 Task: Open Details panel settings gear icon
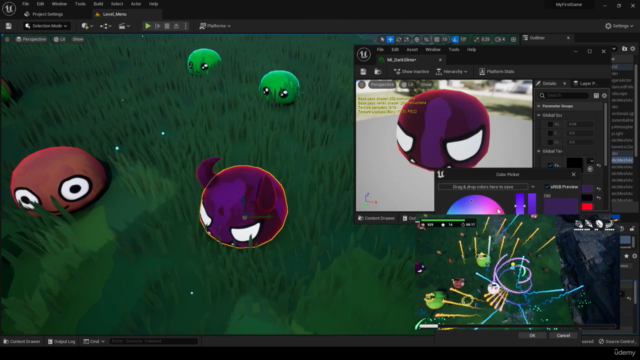pos(604,96)
